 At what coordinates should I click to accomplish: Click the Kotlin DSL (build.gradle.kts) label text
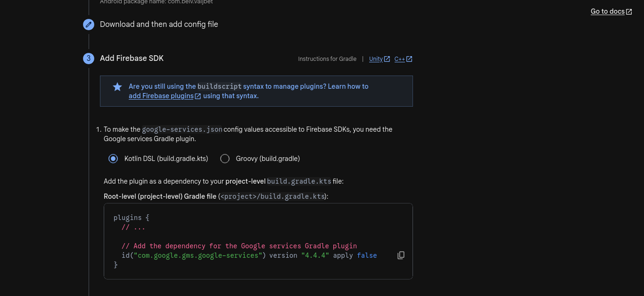tap(166, 159)
